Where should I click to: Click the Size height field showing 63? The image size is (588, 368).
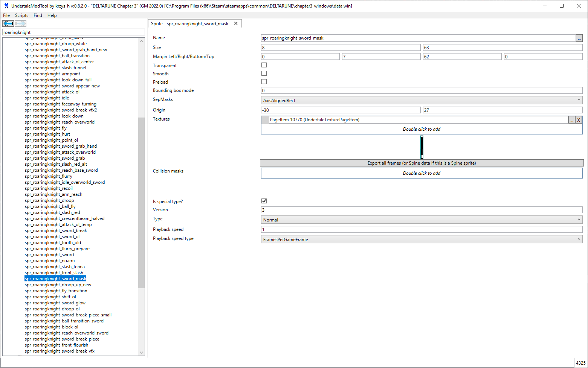click(502, 48)
